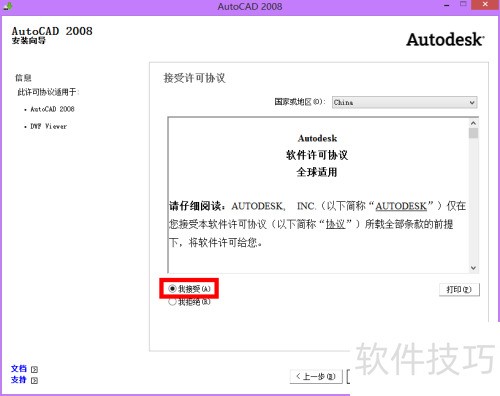Minimize the AutoCAD 2008 installer window

click(x=447, y=6)
